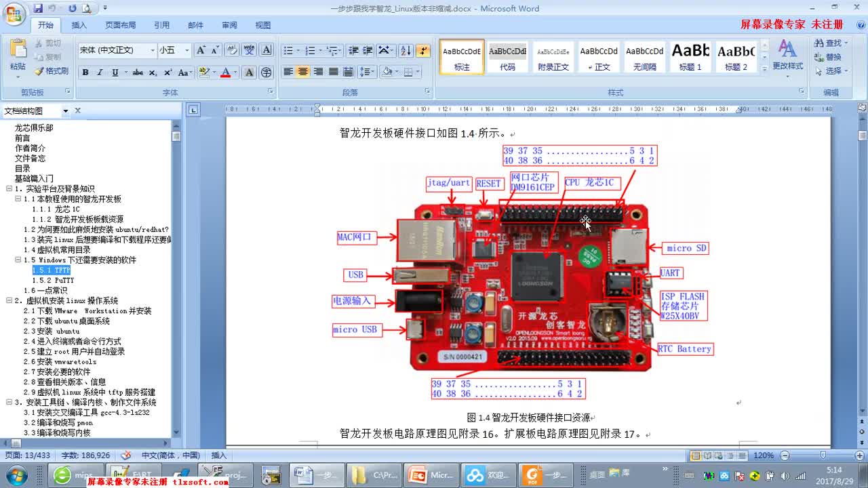Click the Clear Formatting eraser icon

click(232, 50)
